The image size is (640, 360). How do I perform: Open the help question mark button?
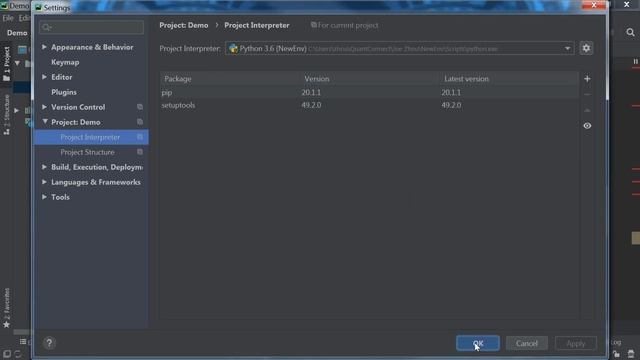pos(49,343)
